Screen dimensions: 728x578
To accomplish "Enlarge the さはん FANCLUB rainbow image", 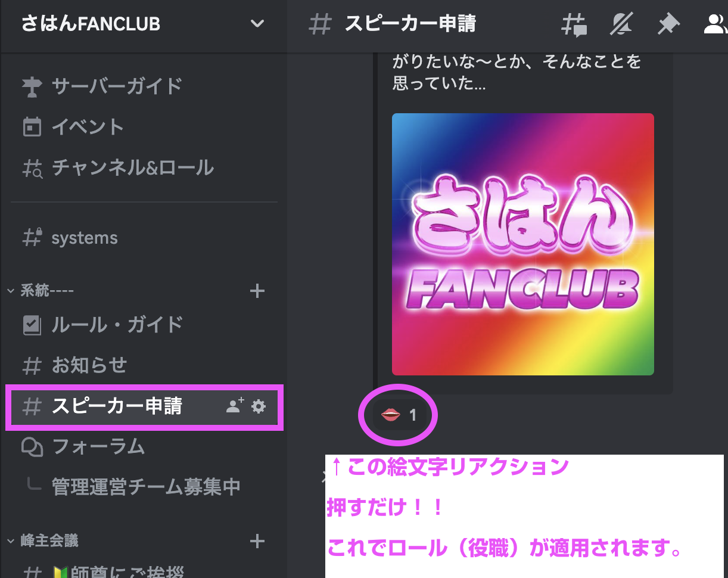I will [x=523, y=244].
